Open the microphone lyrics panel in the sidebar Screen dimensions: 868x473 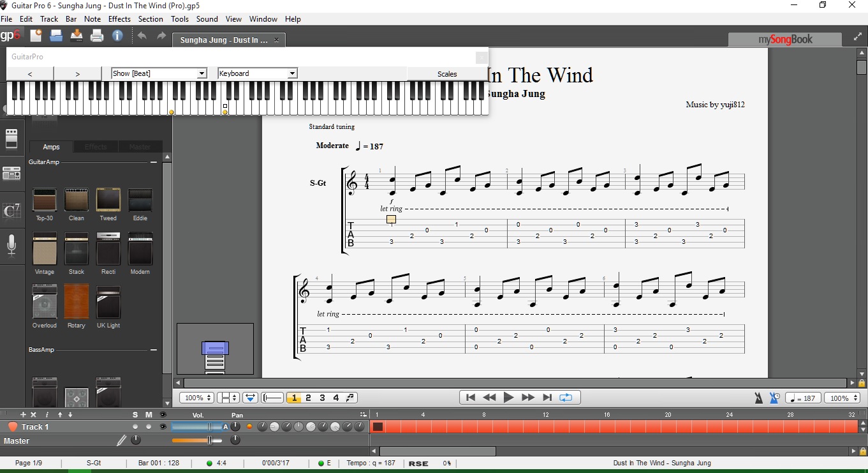[x=11, y=245]
